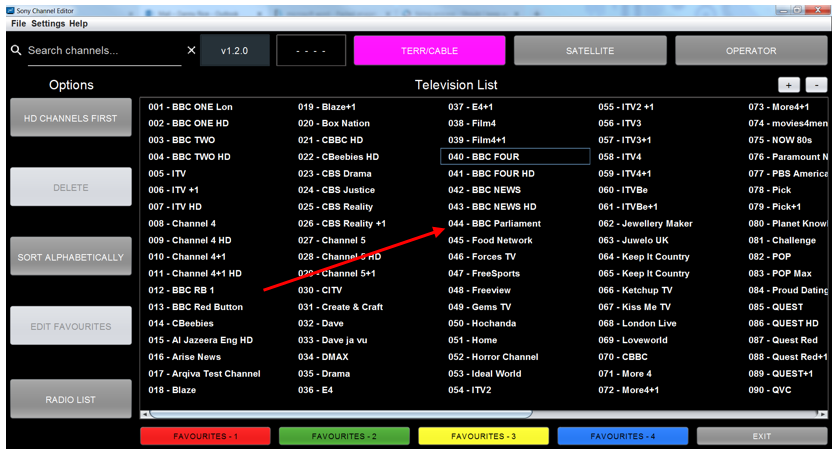838x457 pixels.
Task: Select channel 020 - Box Nation
Action: (334, 123)
